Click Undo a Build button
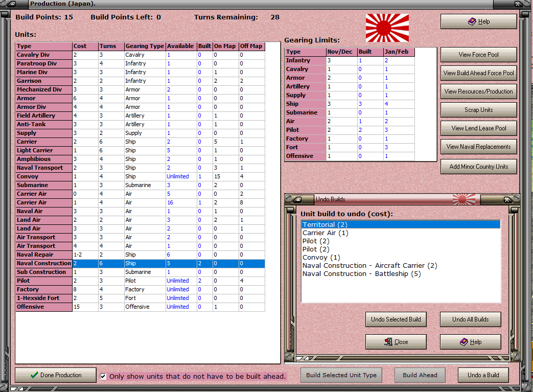This screenshot has width=533, height=392. (x=483, y=375)
